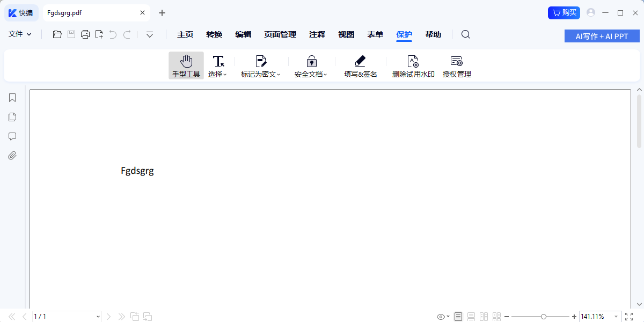Open the page thumbnails side panel
Image resolution: width=644 pixels, height=322 pixels.
point(12,117)
